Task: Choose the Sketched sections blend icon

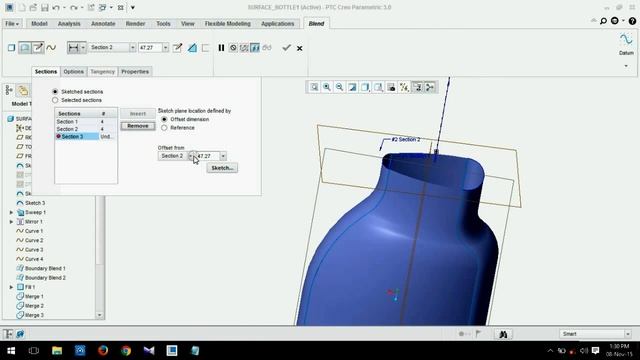Action: 38,48
